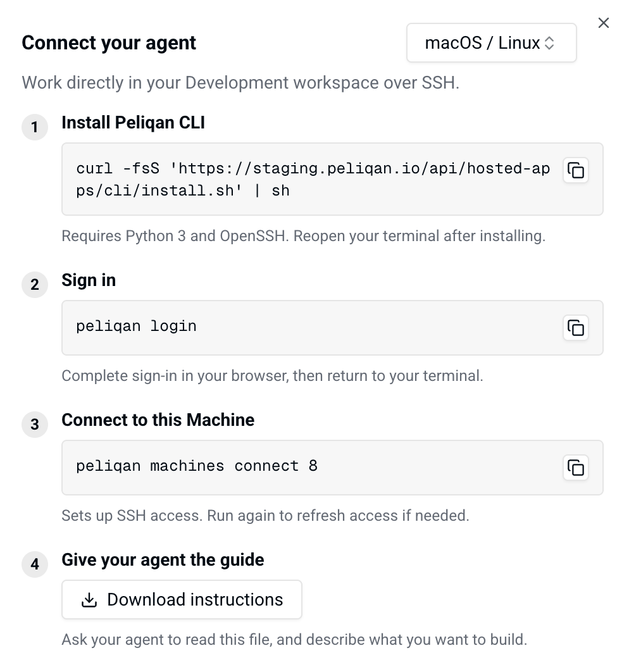Click the Connect to this Machine heading
Viewport: 629px width, 672px height.
[158, 420]
